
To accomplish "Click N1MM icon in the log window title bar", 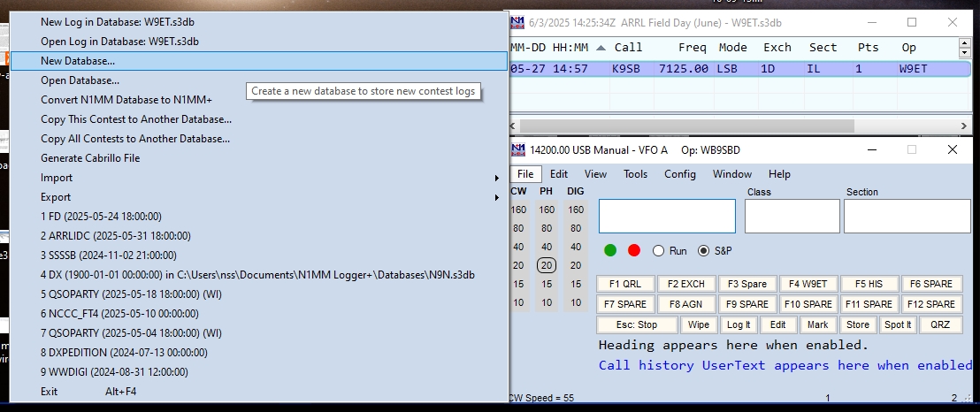I will (517, 23).
